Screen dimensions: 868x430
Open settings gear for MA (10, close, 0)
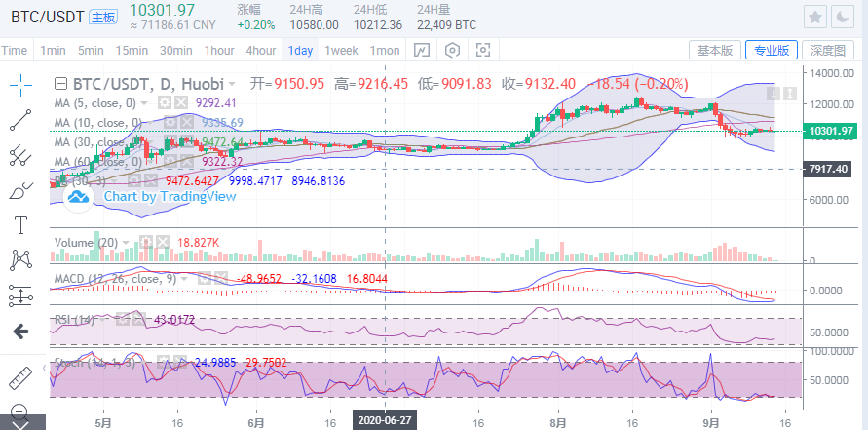click(x=170, y=123)
